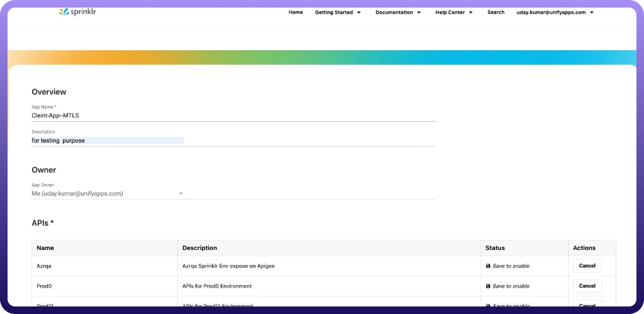The image size is (644, 314).
Task: Open the Documentation dropdown menu
Action: tap(398, 13)
